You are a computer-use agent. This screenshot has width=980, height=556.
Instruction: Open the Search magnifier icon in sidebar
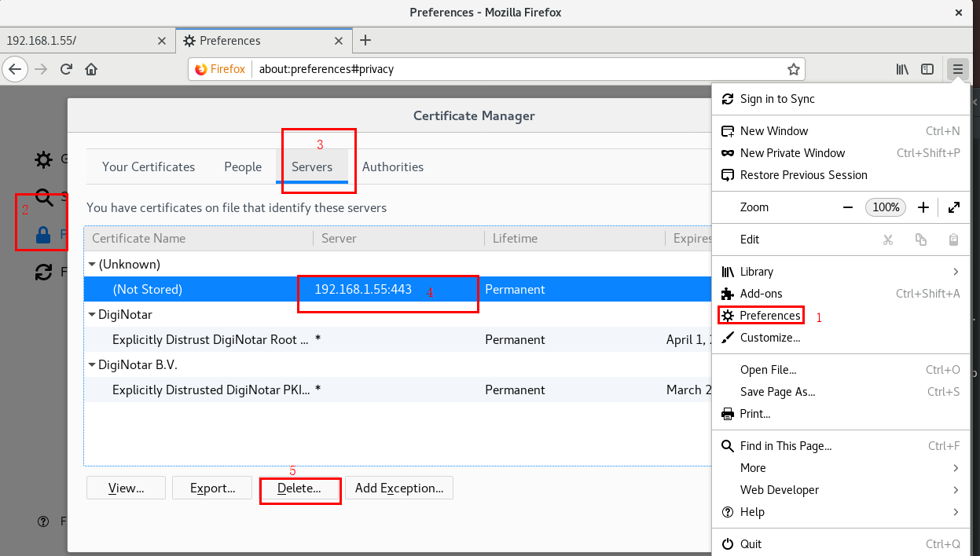click(43, 197)
